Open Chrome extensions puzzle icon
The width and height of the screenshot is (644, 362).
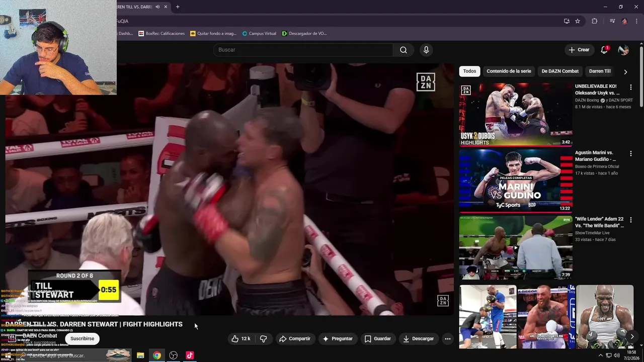595,21
